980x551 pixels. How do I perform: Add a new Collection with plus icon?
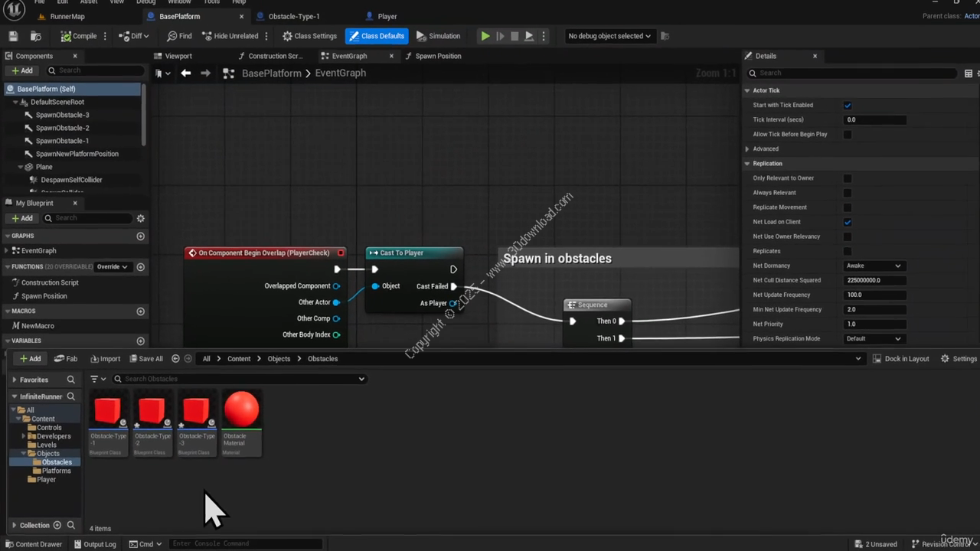click(57, 525)
